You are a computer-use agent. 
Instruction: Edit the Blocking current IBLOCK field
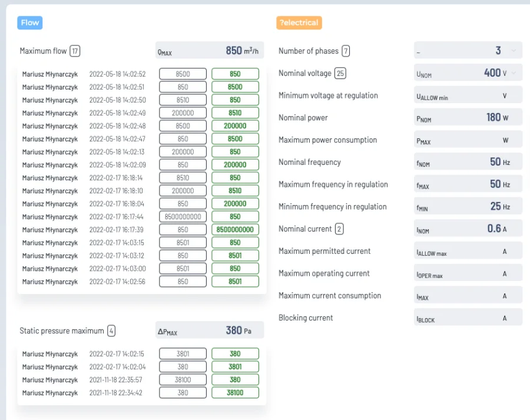[468, 318]
